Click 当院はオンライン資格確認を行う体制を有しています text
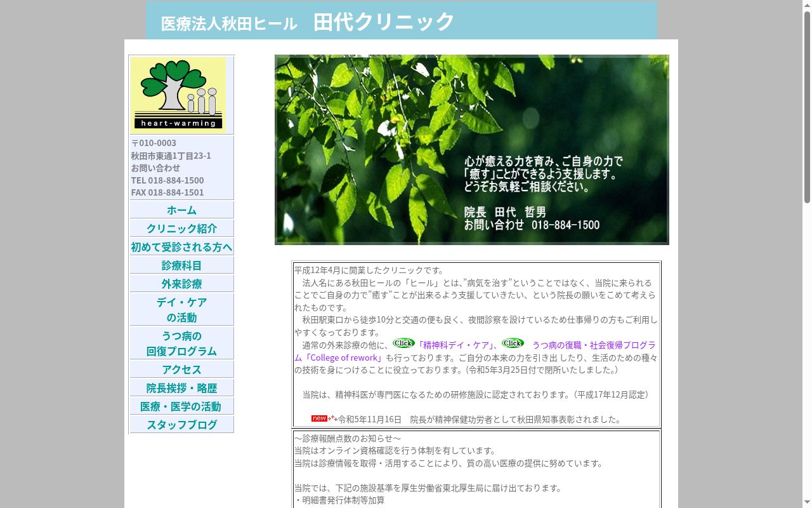The height and width of the screenshot is (508, 812). pyautogui.click(x=395, y=451)
